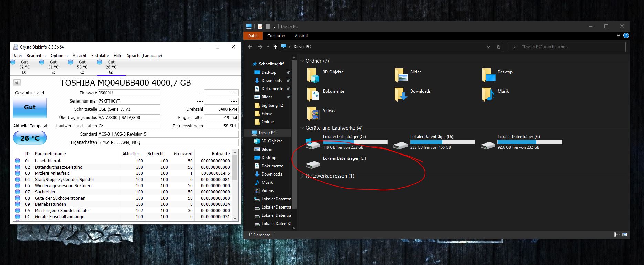Open the quick access toolbar customize dropdown

pyautogui.click(x=274, y=26)
